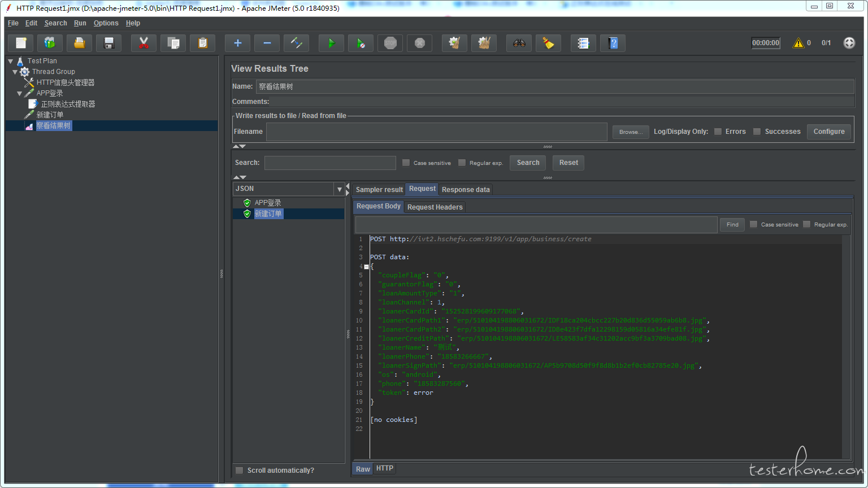Viewport: 868px width, 488px height.
Task: Collapse all with the minus icon
Action: (267, 43)
